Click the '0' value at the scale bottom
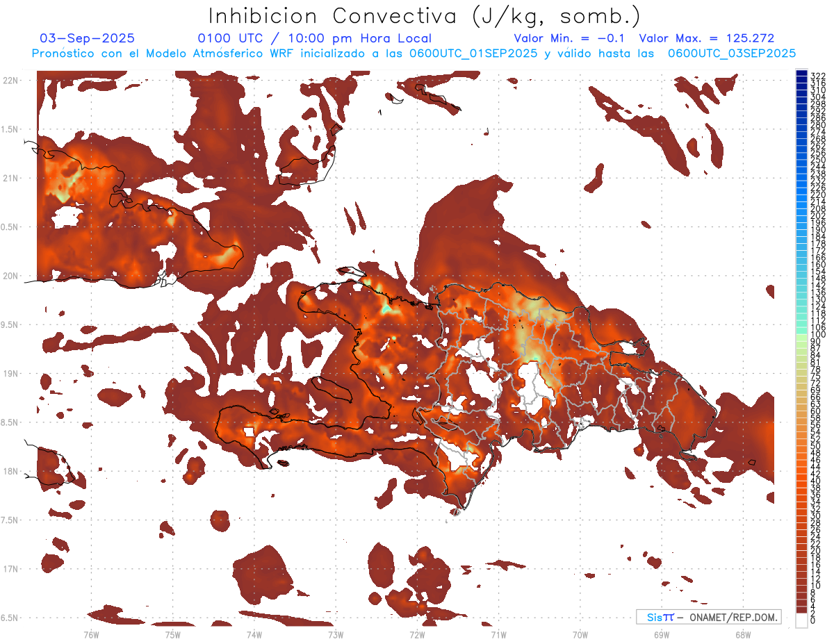 [813, 620]
